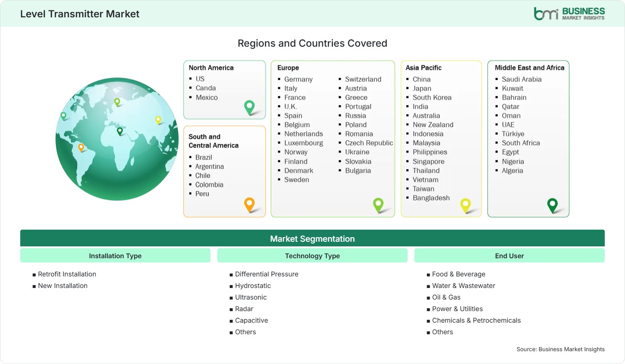Click the yellow pin in Asia Pacific card
The height and width of the screenshot is (364, 625).
(465, 205)
